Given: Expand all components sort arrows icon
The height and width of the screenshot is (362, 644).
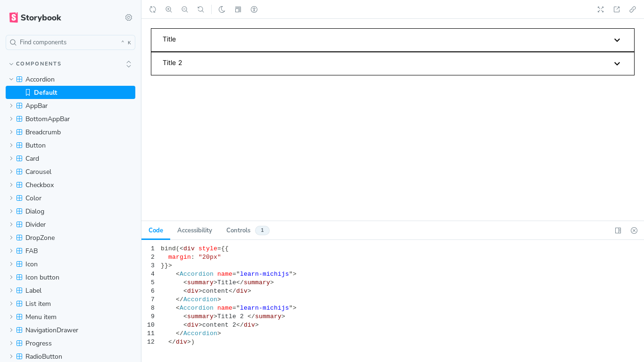Looking at the screenshot, I should 129,64.
